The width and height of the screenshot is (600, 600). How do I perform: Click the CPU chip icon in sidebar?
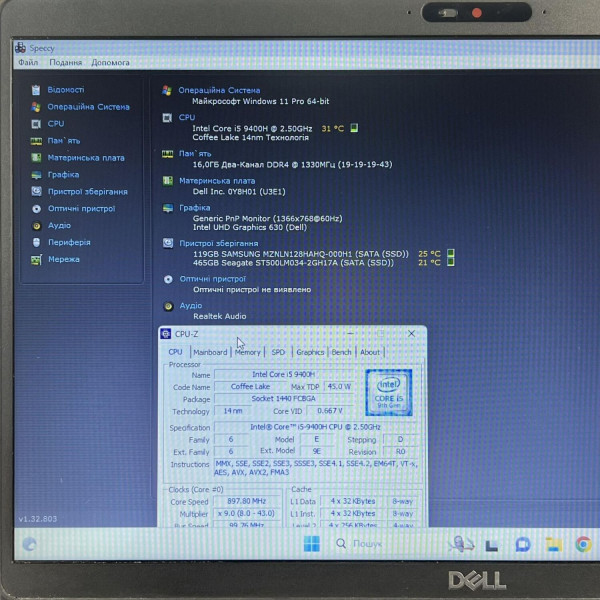(x=36, y=124)
